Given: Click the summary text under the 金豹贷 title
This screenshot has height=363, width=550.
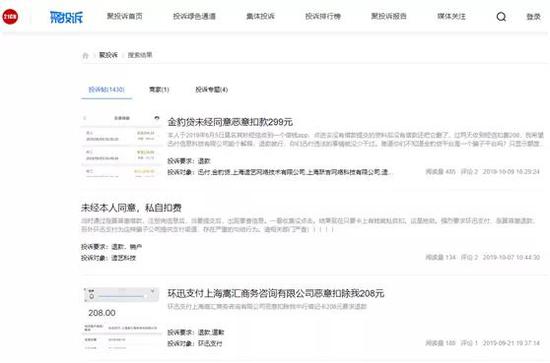Looking at the screenshot, I should coord(355,139).
